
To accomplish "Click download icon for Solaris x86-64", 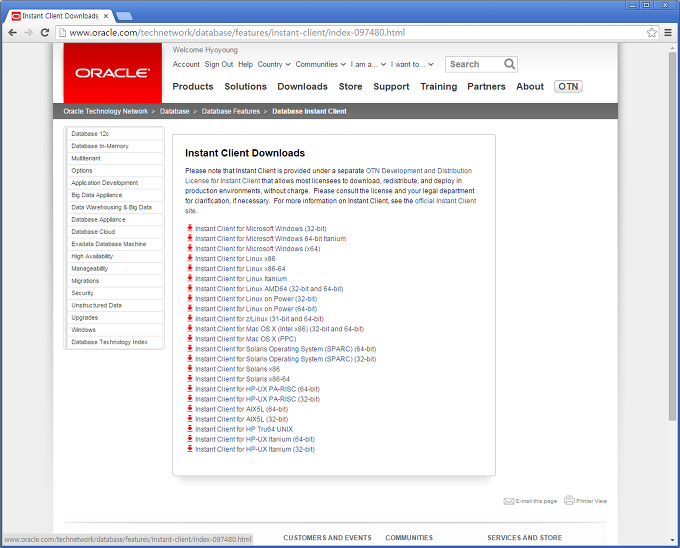I will 190,378.
